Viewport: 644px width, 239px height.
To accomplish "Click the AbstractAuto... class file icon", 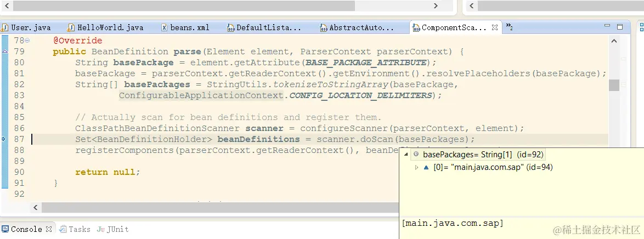I will coord(324,28).
